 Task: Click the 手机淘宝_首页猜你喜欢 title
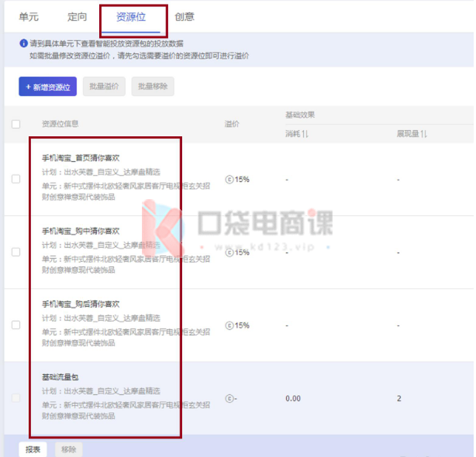pos(81,158)
